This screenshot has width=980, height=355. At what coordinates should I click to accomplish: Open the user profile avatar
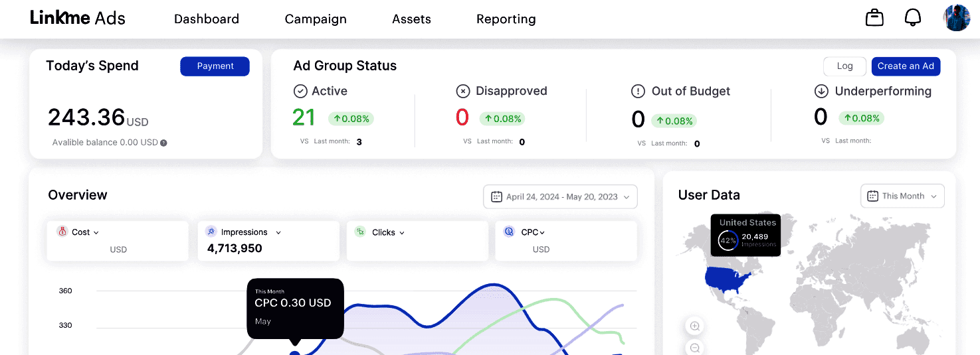(957, 18)
